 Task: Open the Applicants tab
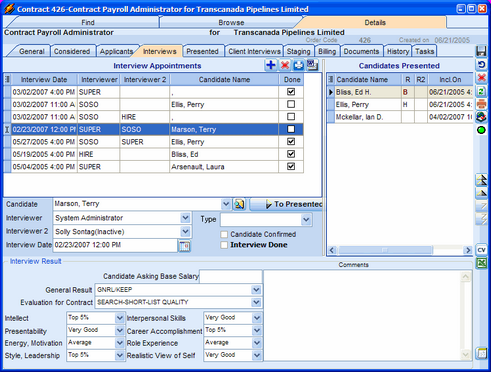[x=116, y=51]
